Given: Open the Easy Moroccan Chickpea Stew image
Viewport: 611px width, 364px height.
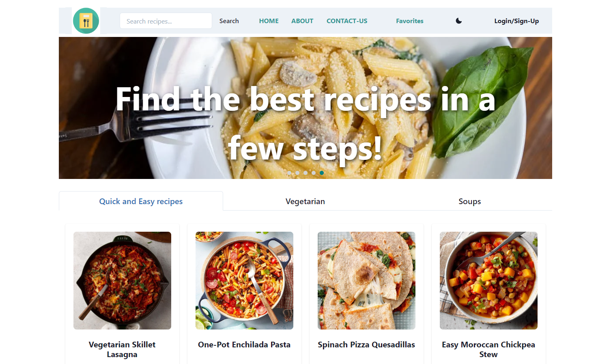Looking at the screenshot, I should 488,280.
